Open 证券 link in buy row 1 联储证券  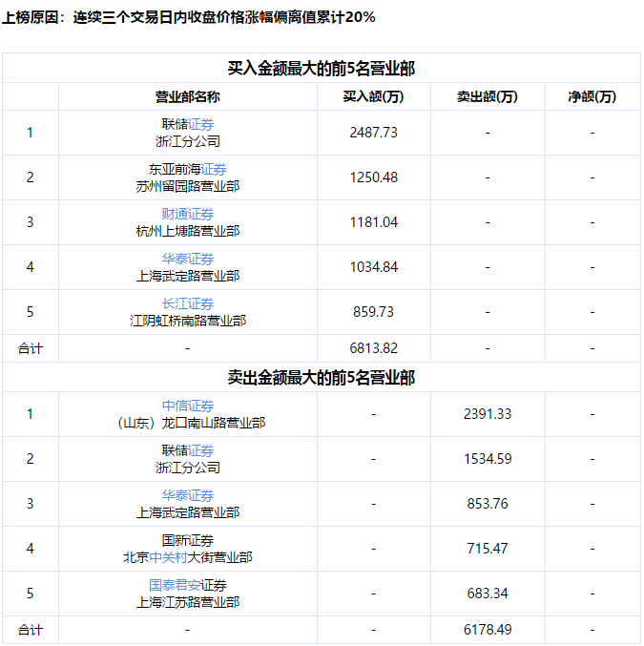coord(200,124)
